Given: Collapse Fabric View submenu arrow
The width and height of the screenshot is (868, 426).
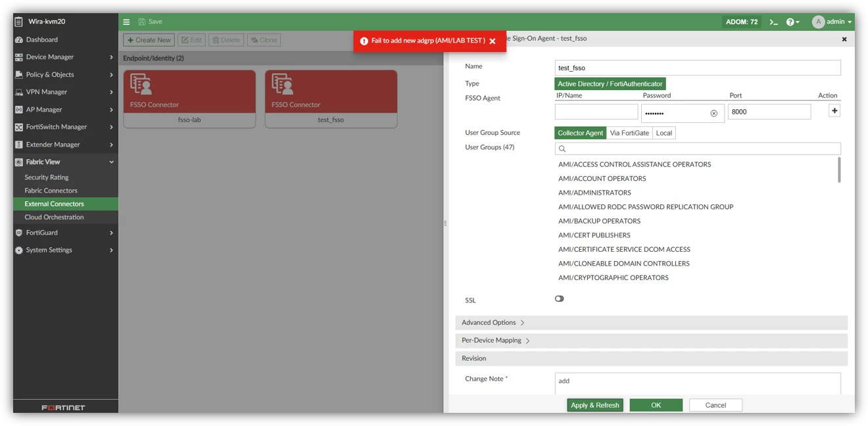Looking at the screenshot, I should (112, 162).
